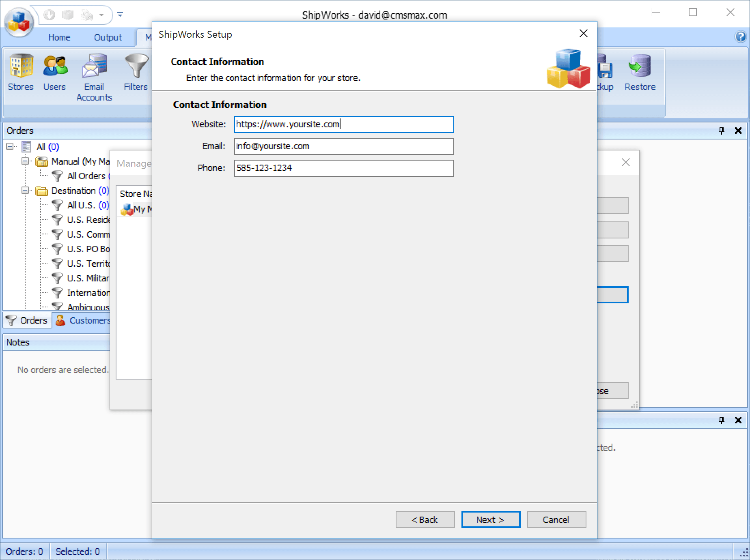This screenshot has width=750, height=560.
Task: Click the Backup ribbon icon
Action: (x=605, y=73)
